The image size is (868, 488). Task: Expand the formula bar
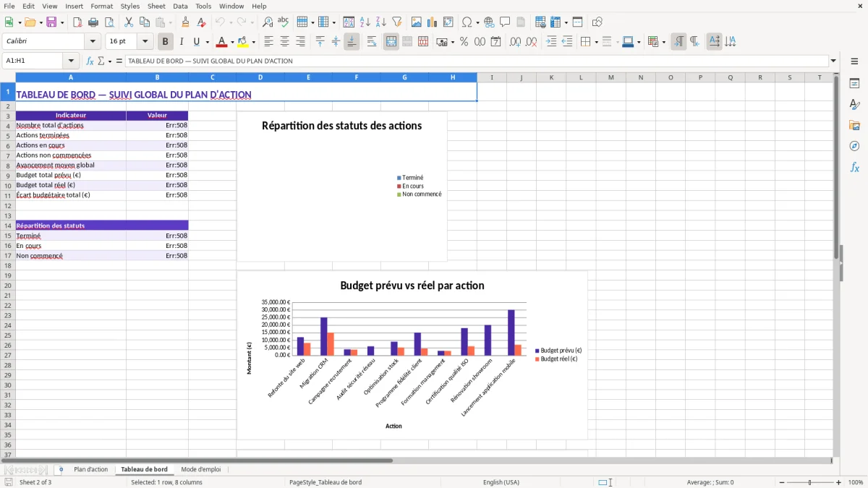click(833, 61)
